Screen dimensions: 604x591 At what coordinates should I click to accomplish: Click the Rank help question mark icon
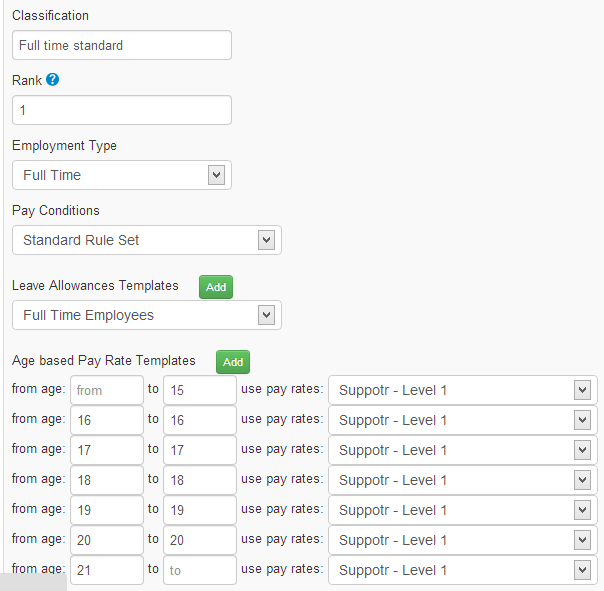pyautogui.click(x=53, y=80)
